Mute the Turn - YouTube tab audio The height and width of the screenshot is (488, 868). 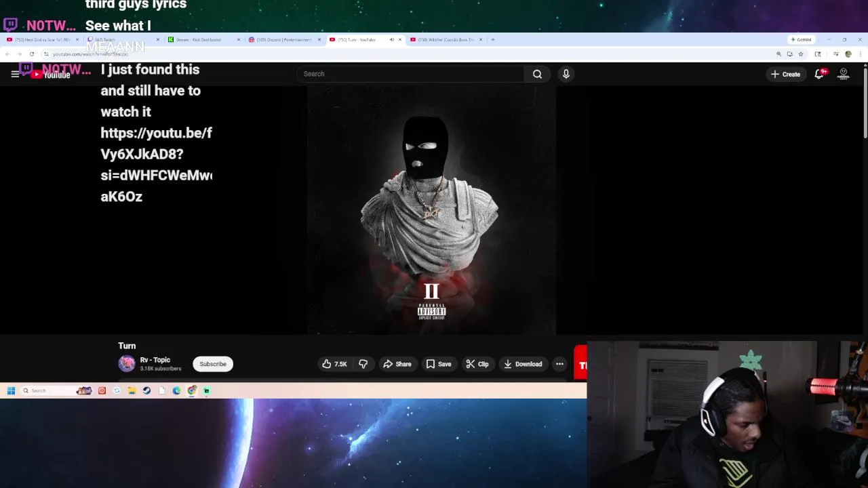coord(391,39)
